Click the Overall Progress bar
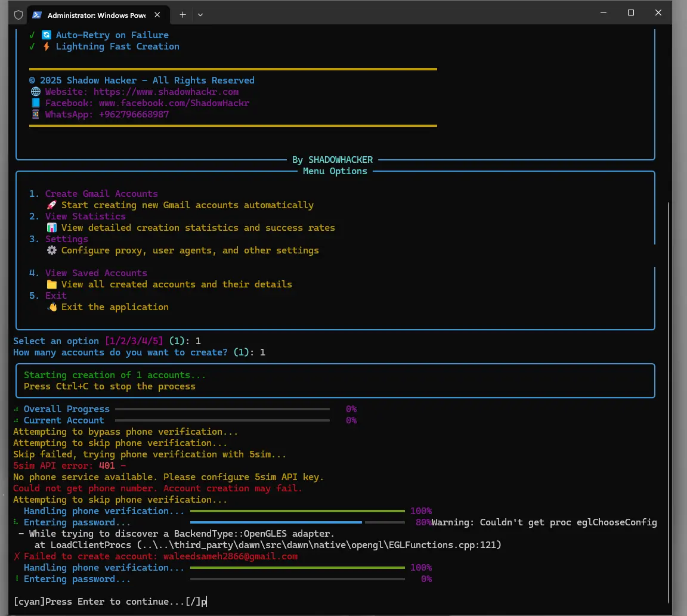This screenshot has width=687, height=616. (x=222, y=408)
